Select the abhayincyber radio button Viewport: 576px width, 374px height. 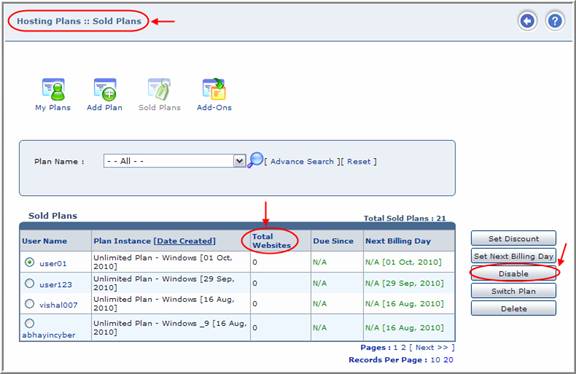[29, 323]
